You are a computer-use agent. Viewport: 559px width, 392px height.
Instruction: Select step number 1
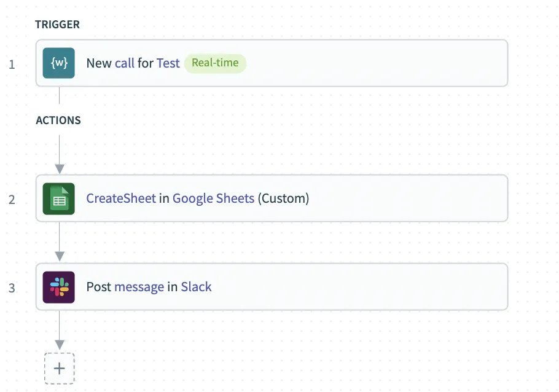point(12,64)
